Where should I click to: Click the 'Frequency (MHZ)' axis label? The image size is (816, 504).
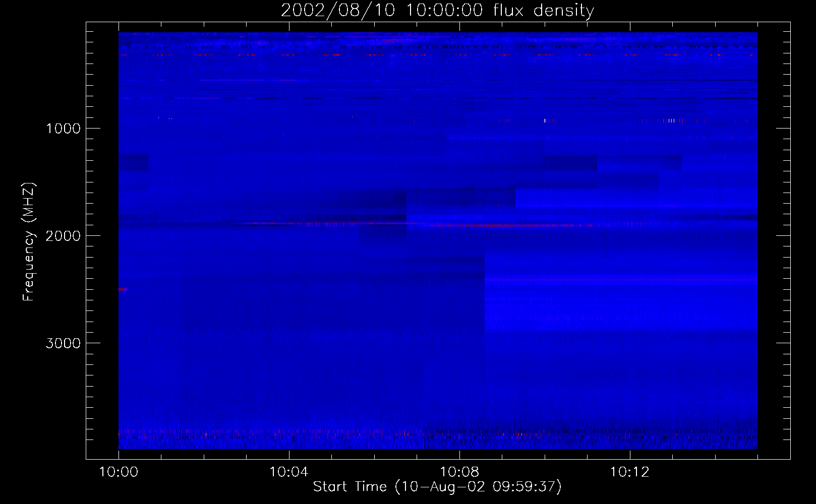[x=28, y=242]
